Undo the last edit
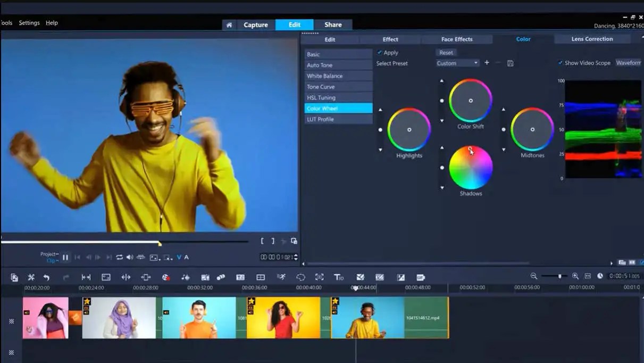 pos(47,277)
